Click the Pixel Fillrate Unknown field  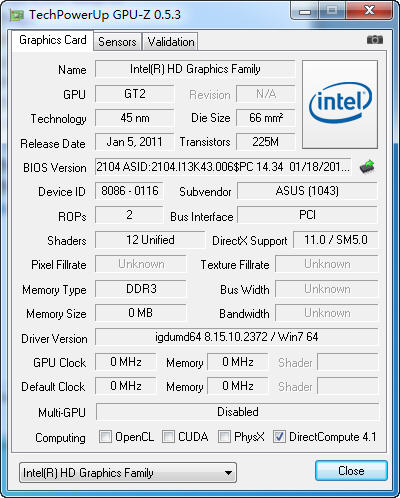click(141, 264)
